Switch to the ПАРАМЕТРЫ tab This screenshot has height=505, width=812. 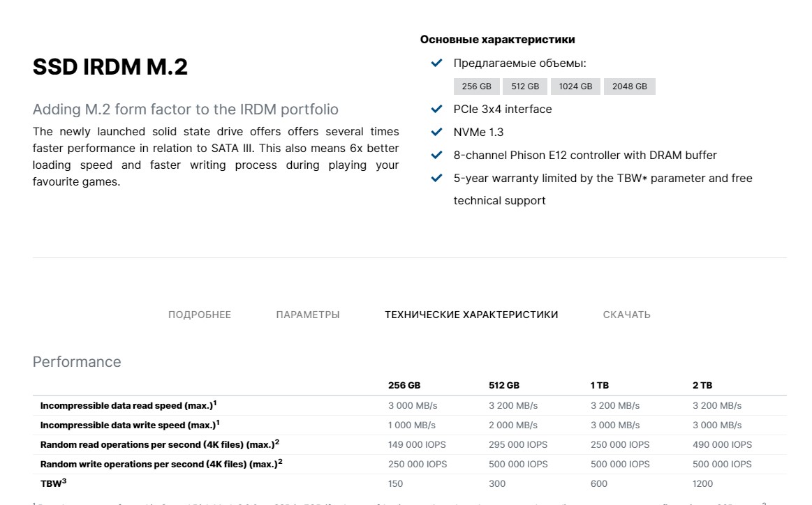coord(308,315)
